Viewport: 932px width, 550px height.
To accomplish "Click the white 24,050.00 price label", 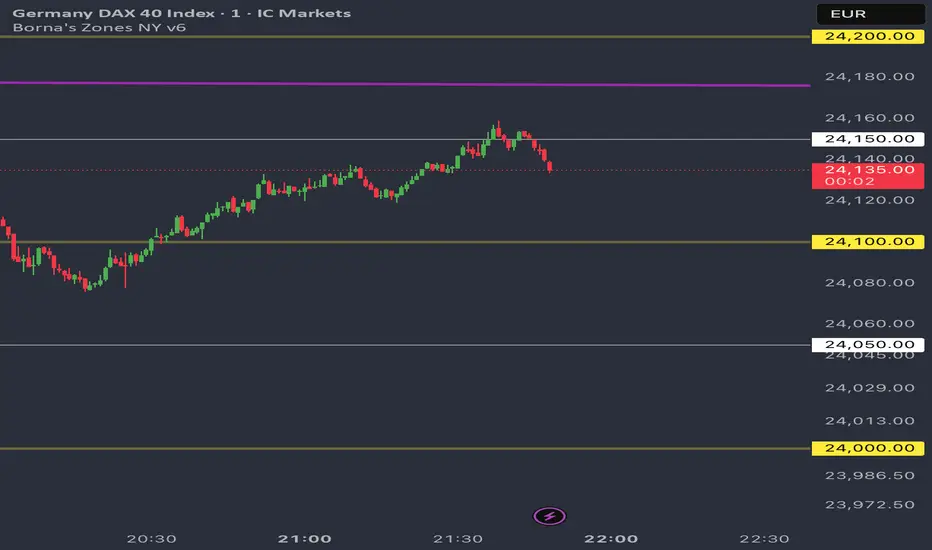I will point(867,345).
